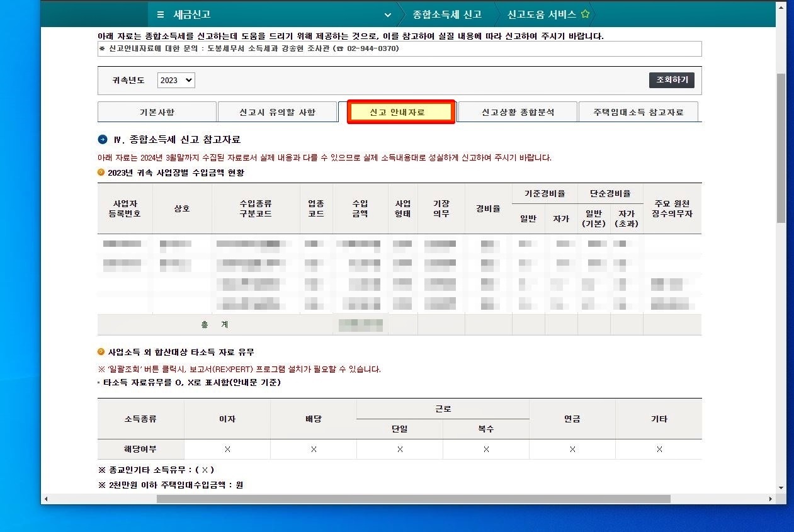Click the 기타 column header
794x532 pixels.
point(659,419)
